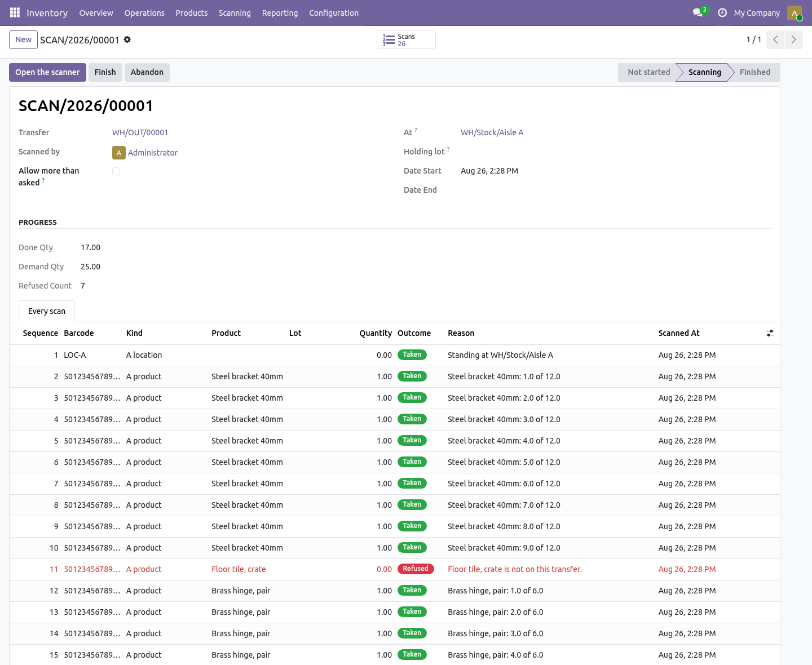
Task: Toggle the Allow more than asked checkbox
Action: point(116,171)
